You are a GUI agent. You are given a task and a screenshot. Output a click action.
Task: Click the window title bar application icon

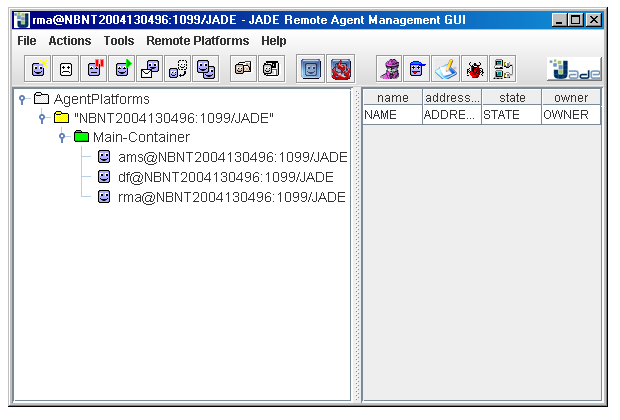click(22, 20)
